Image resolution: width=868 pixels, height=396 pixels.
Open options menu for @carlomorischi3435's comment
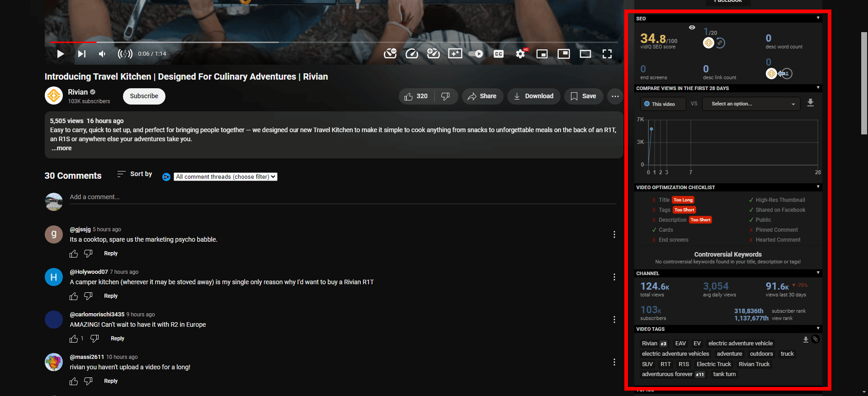614,320
